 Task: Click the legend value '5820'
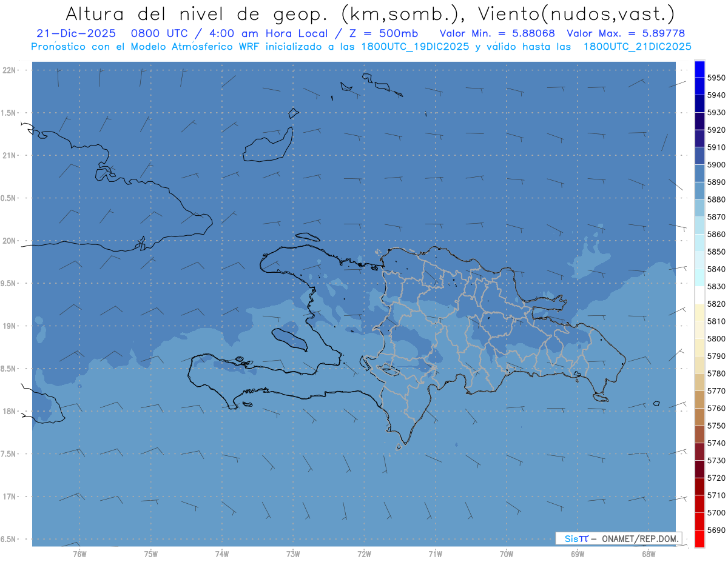(716, 304)
